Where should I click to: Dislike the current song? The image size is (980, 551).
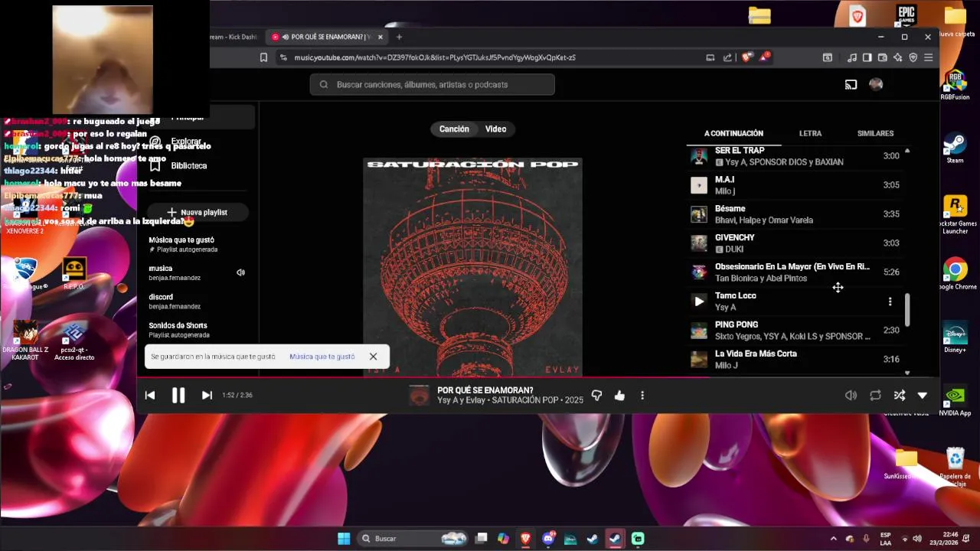pos(596,395)
